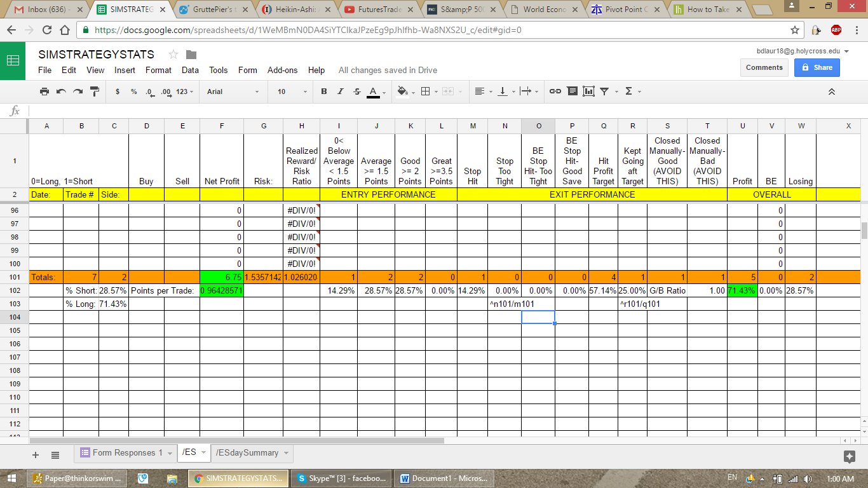Screen dimensions: 868x488
Task: Go to Sheets home via green icon
Action: click(13, 61)
